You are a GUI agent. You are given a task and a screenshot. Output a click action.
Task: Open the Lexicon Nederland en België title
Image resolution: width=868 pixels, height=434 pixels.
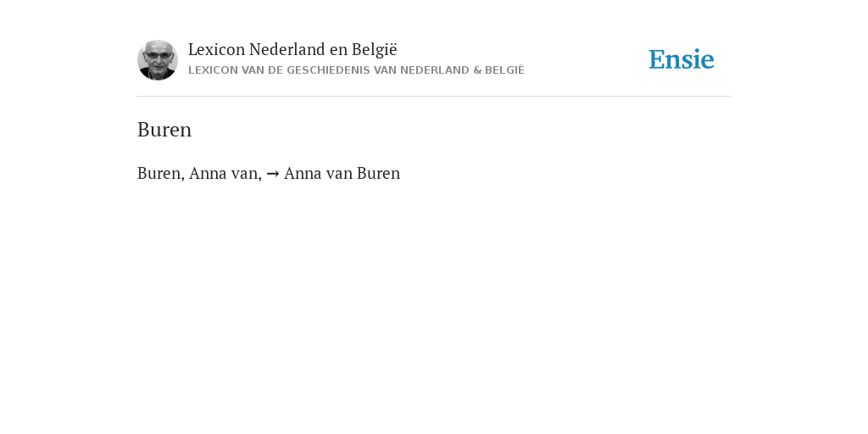coord(292,50)
